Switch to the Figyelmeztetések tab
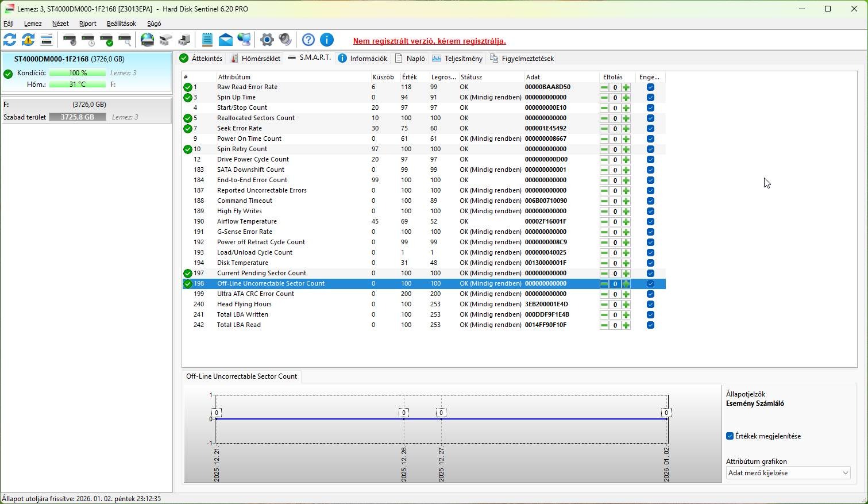 [x=522, y=59]
